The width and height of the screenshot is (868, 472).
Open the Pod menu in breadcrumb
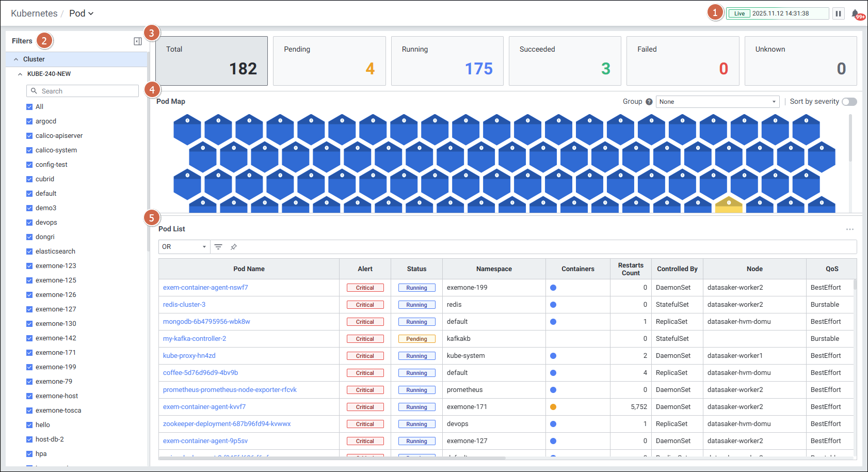(x=82, y=13)
